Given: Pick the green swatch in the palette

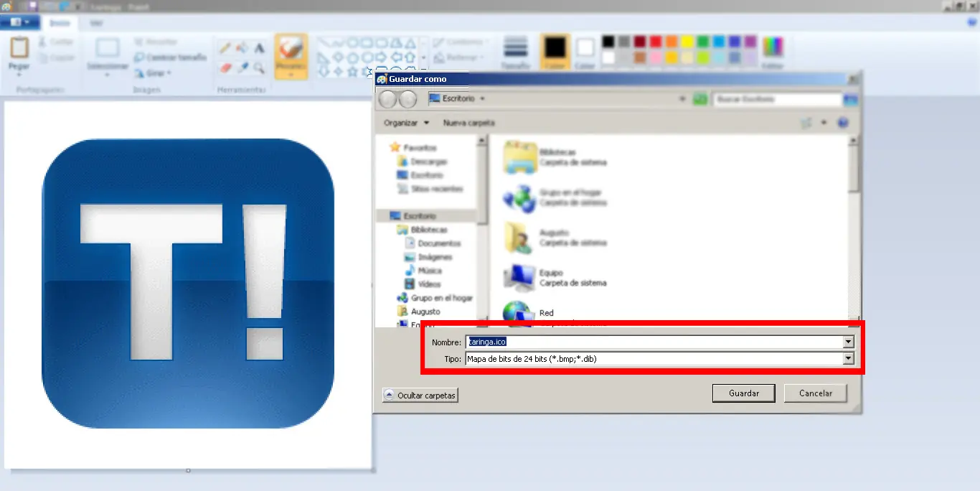Looking at the screenshot, I should coord(702,42).
